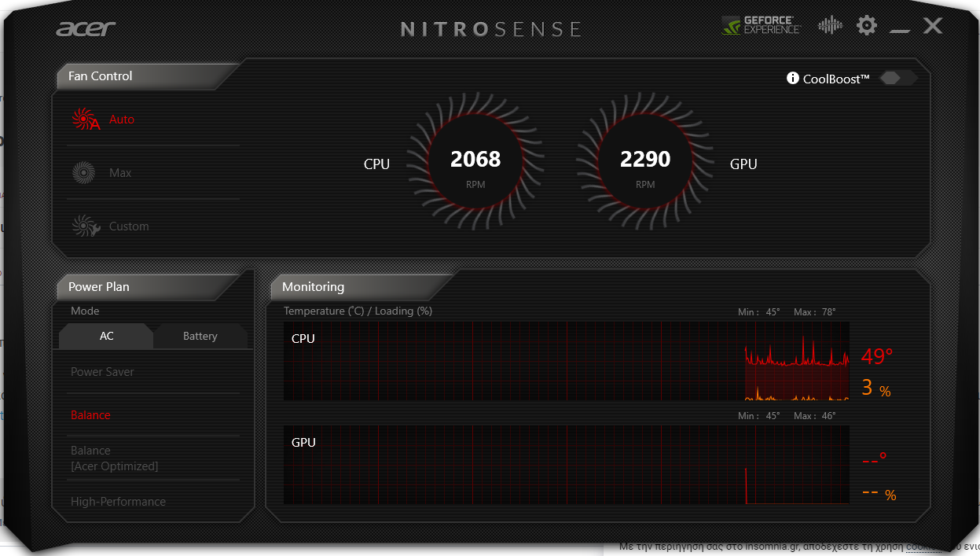Screen dimensions: 980x556
Task: Click the Power Plan panel header
Action: click(x=149, y=287)
